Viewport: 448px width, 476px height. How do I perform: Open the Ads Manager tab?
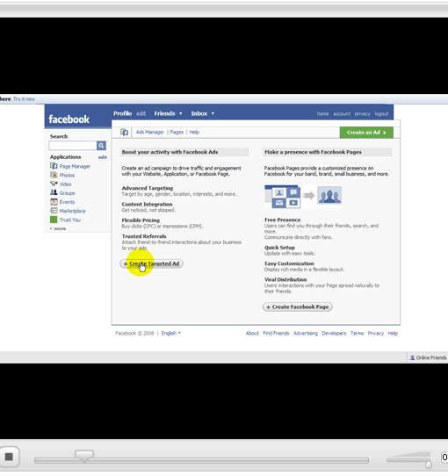point(149,132)
